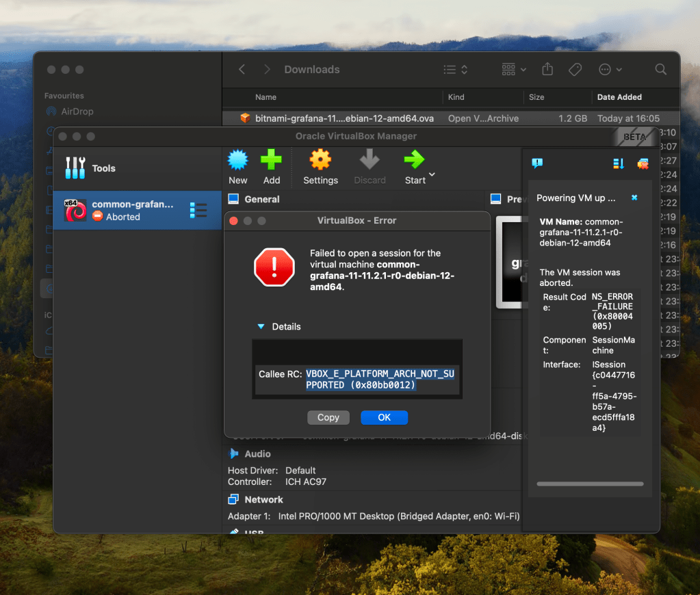The height and width of the screenshot is (595, 700).
Task: Click the Finder Tags icon
Action: pos(575,70)
